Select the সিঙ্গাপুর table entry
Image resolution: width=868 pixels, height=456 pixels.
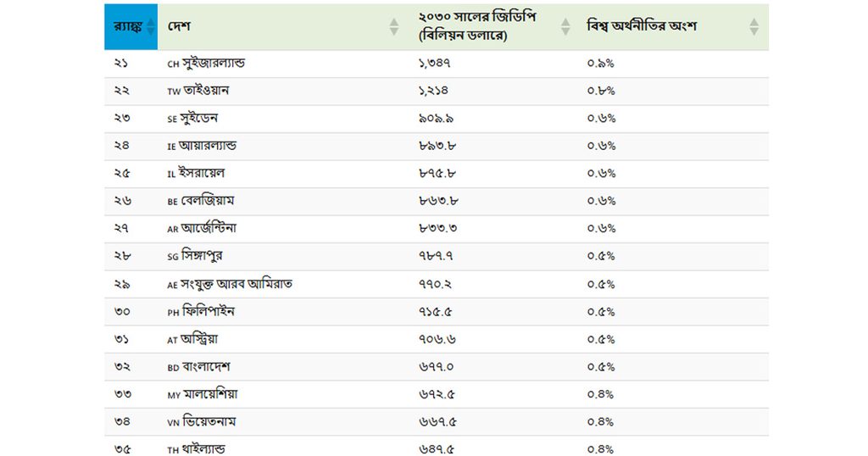(x=202, y=256)
